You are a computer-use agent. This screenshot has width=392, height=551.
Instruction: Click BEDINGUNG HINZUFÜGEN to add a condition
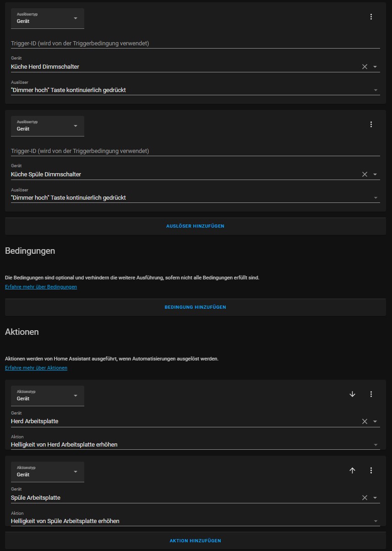(196, 307)
